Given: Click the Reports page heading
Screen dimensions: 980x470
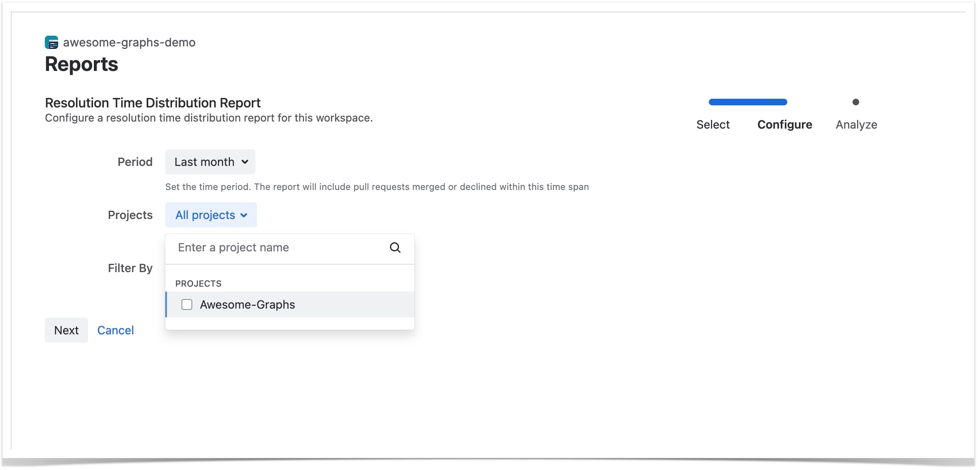Looking at the screenshot, I should click(81, 64).
